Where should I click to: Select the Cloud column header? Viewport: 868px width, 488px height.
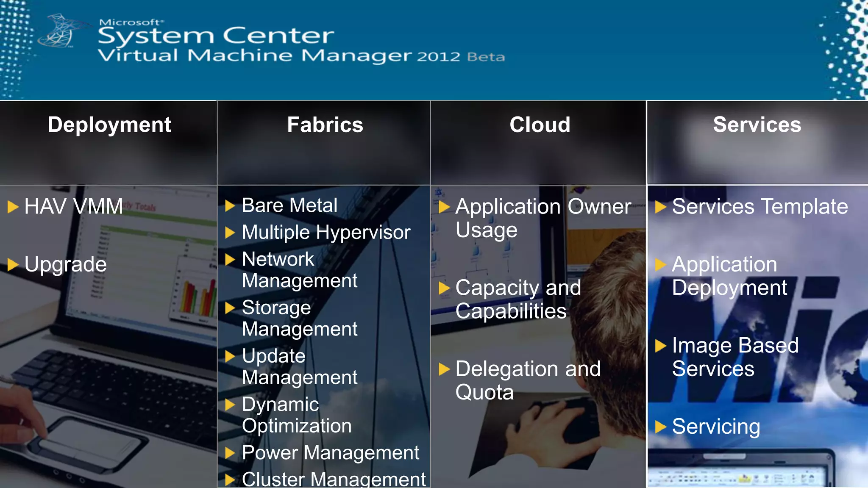(x=540, y=125)
